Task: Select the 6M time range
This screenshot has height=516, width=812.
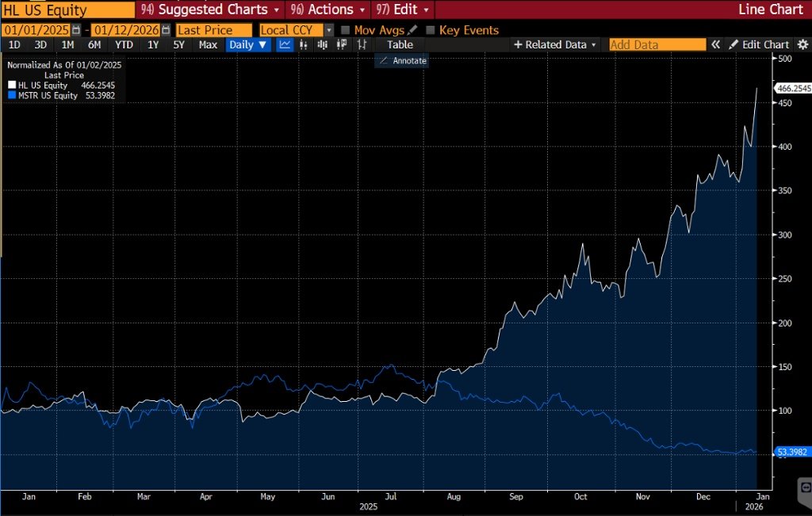Action: pos(94,44)
